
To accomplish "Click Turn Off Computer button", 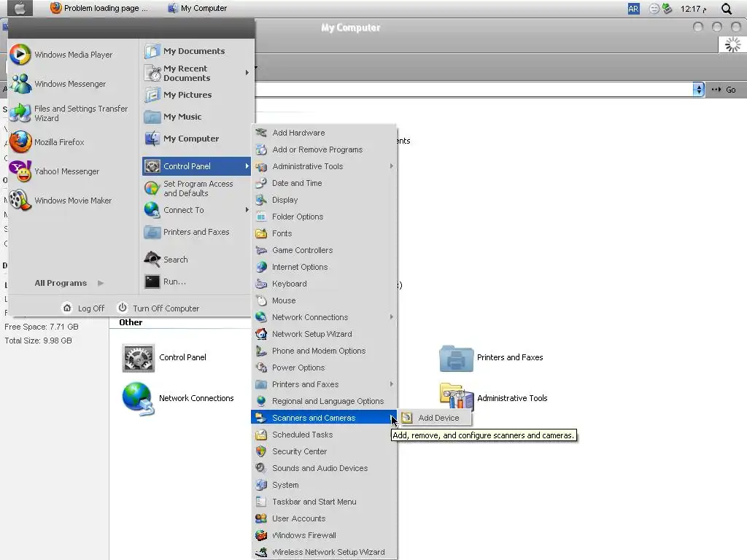I will pos(158,308).
